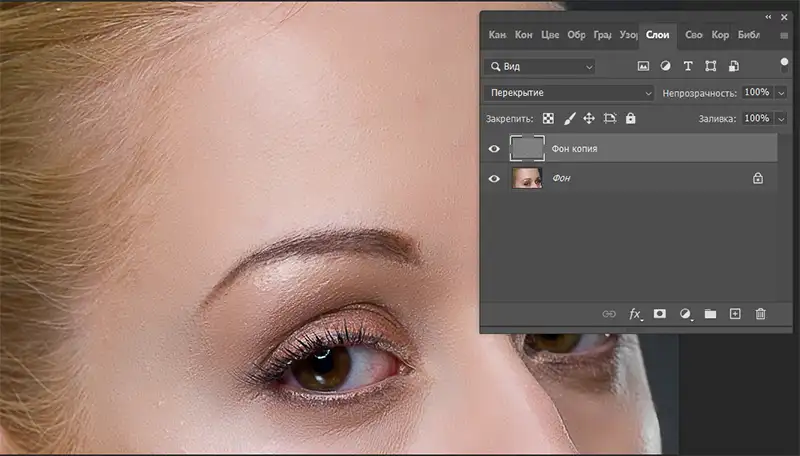Viewport: 800px width, 456px height.
Task: Filter layers by type (T) icon
Action: (688, 66)
